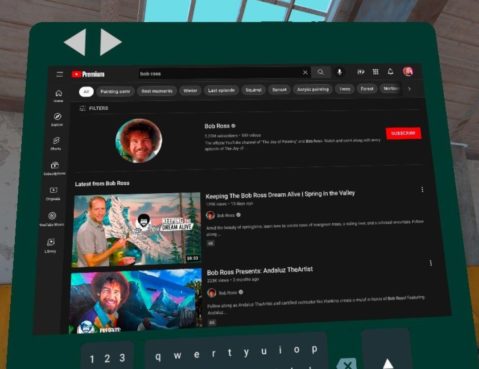
Task: Select the Last episode filter chip
Action: click(221, 90)
